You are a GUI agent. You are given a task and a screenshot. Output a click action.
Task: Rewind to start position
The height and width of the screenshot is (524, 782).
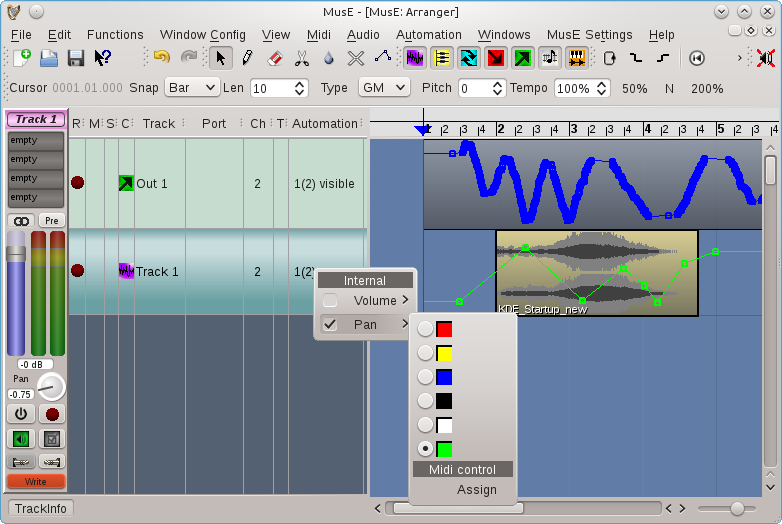tap(697, 58)
